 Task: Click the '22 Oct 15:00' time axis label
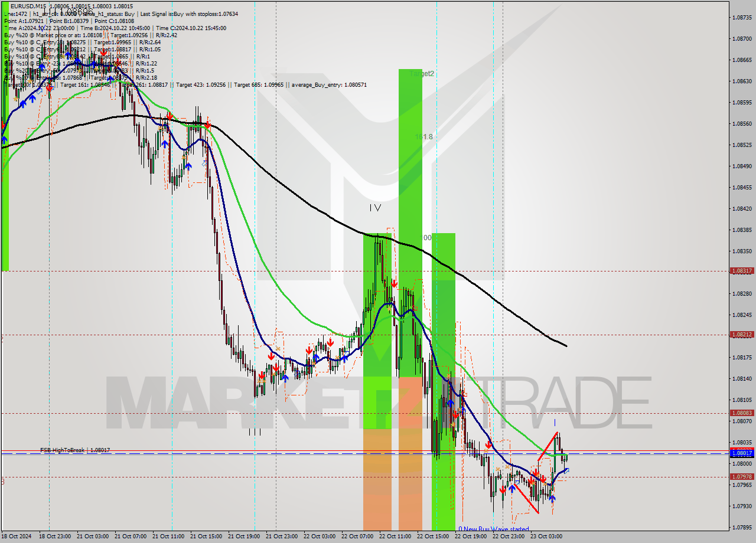click(433, 537)
